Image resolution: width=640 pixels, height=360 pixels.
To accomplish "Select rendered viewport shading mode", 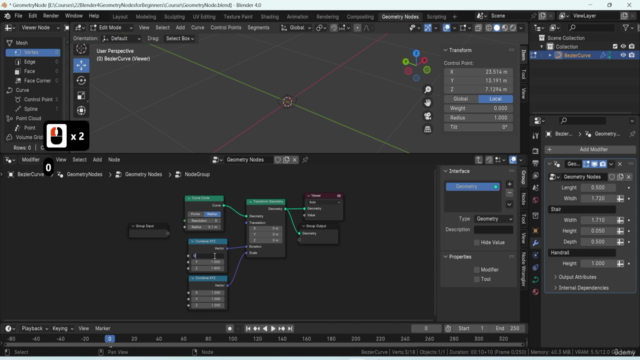I will [x=513, y=28].
